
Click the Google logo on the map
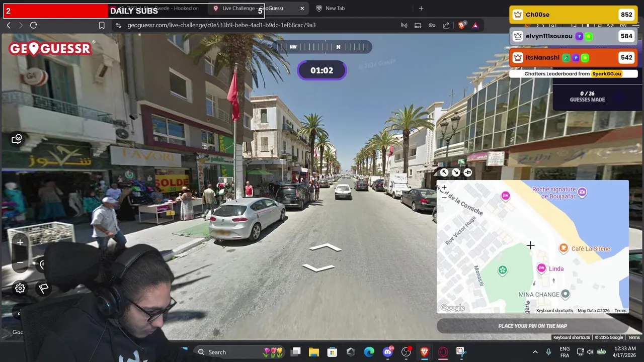pos(452,308)
